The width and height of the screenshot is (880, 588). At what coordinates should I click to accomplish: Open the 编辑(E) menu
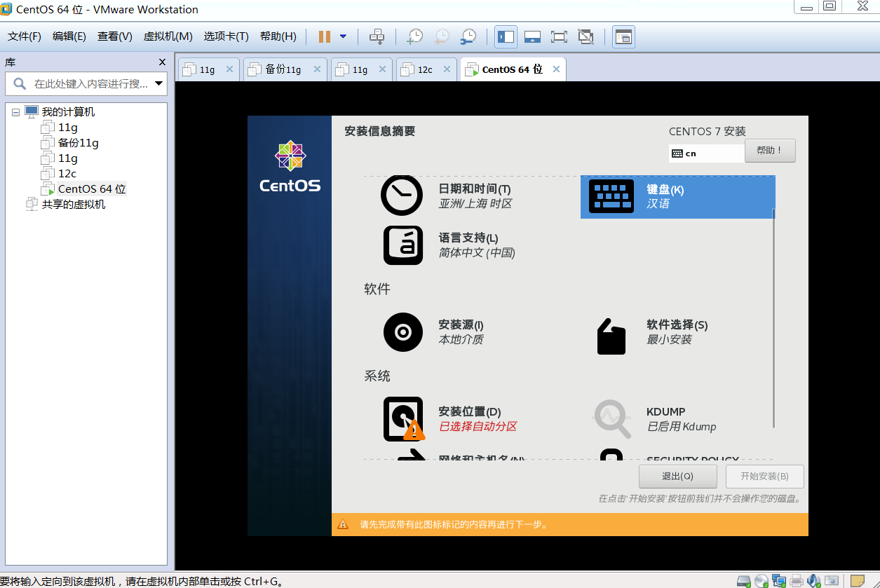tap(69, 36)
